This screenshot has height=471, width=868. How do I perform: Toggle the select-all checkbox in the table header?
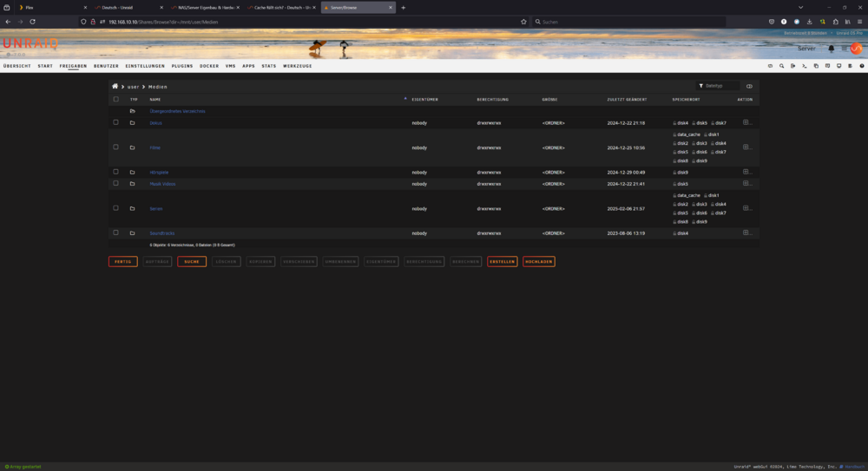(x=115, y=99)
